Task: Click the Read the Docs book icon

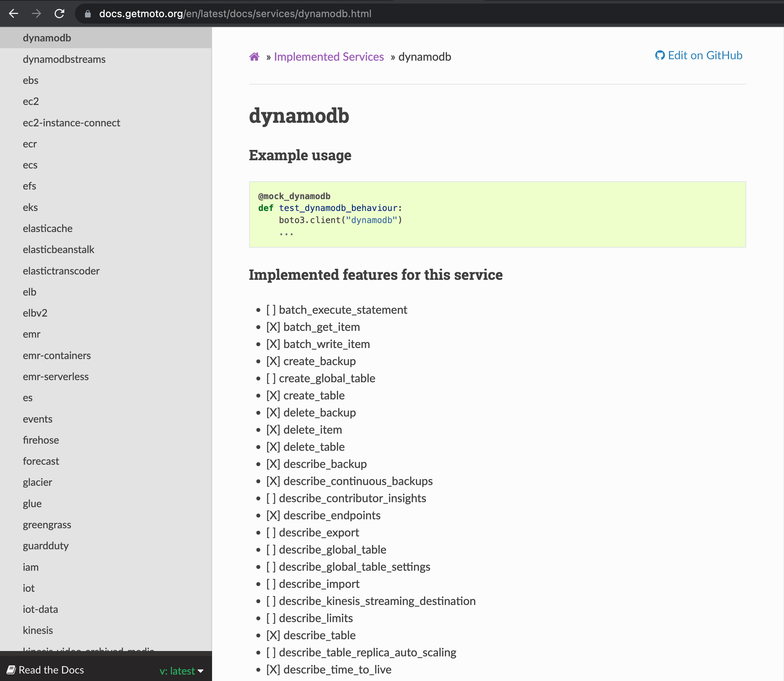Action: pyautogui.click(x=11, y=670)
